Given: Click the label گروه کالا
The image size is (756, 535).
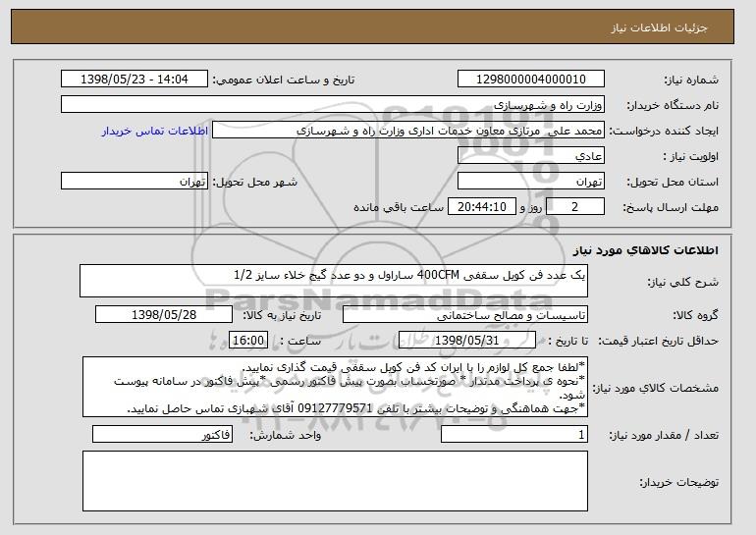Looking at the screenshot, I should [696, 316].
